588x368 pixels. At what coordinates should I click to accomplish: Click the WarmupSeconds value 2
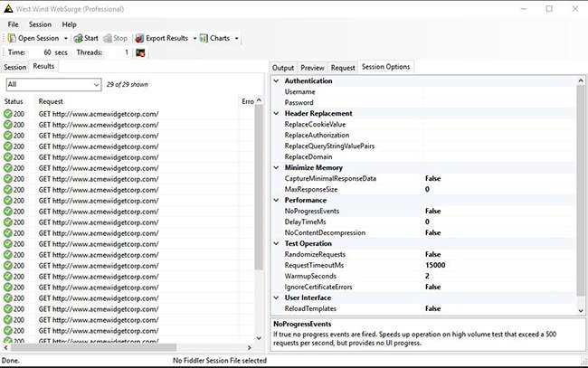427,277
